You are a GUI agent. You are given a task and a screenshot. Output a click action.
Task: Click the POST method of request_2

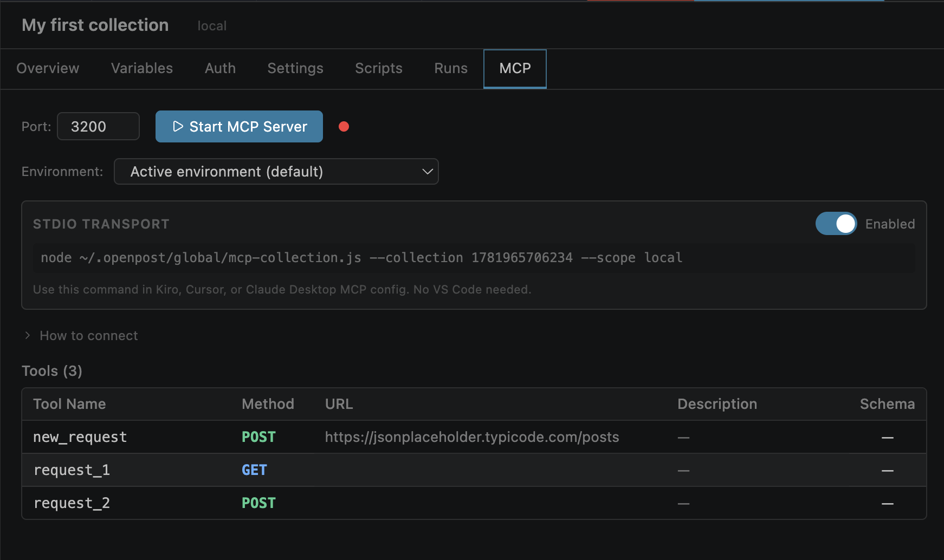click(258, 503)
